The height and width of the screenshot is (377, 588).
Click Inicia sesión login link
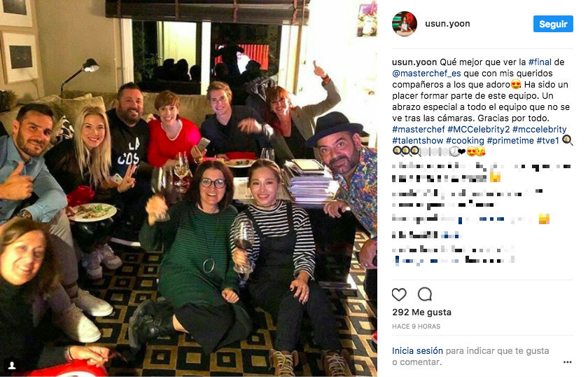coord(417,350)
